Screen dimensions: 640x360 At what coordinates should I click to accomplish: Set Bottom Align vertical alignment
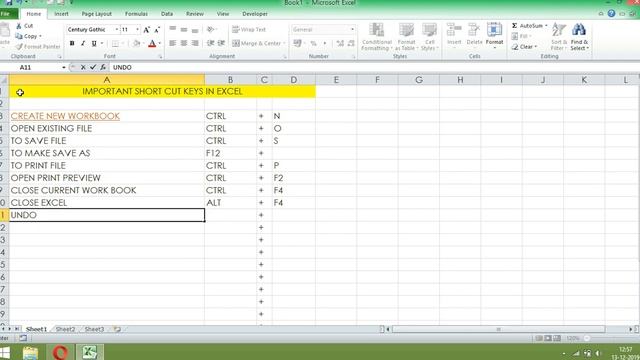click(x=195, y=30)
